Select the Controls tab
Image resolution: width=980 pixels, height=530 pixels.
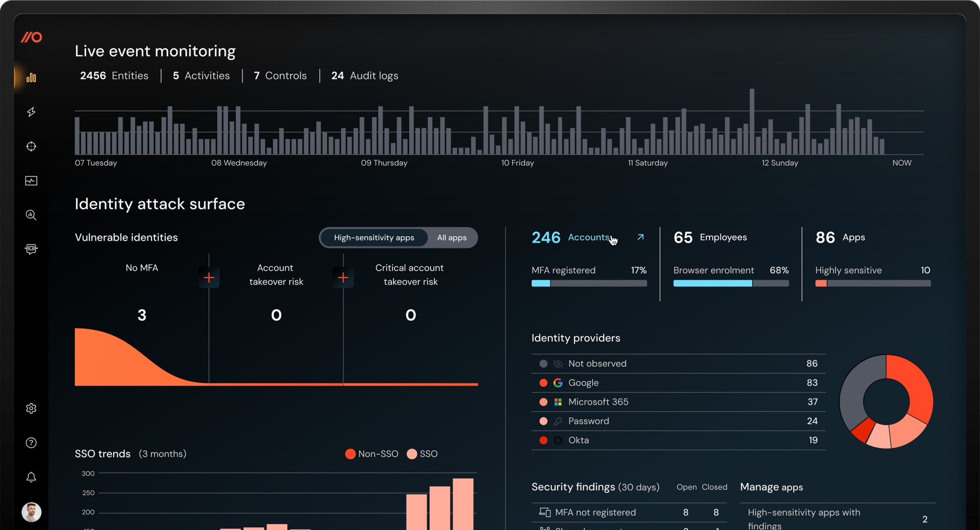[x=280, y=76]
